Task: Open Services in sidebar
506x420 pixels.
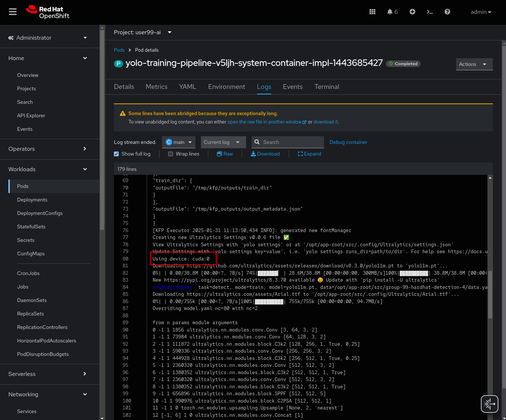Action: (27, 411)
